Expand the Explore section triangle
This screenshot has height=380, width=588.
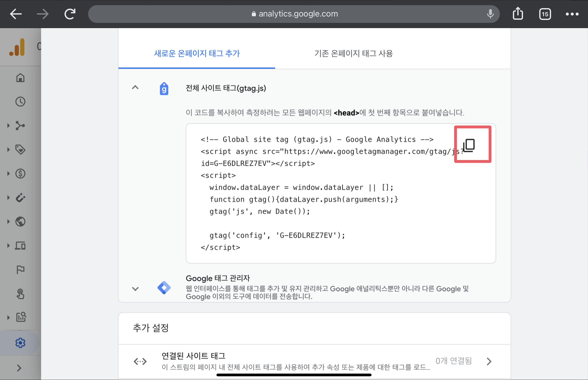(8, 317)
